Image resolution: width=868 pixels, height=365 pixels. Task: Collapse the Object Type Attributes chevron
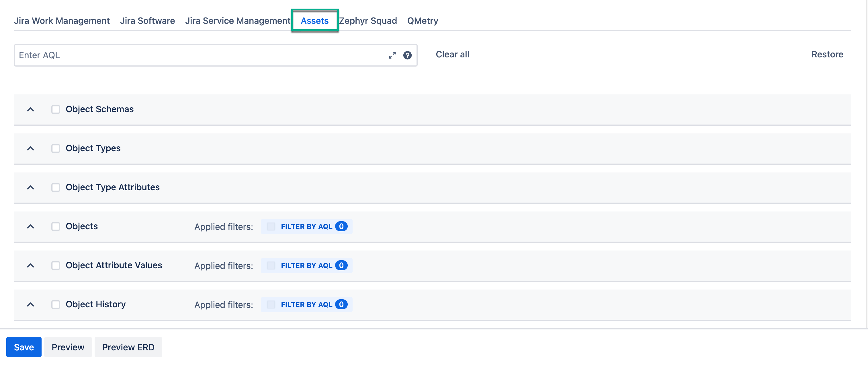pos(30,187)
